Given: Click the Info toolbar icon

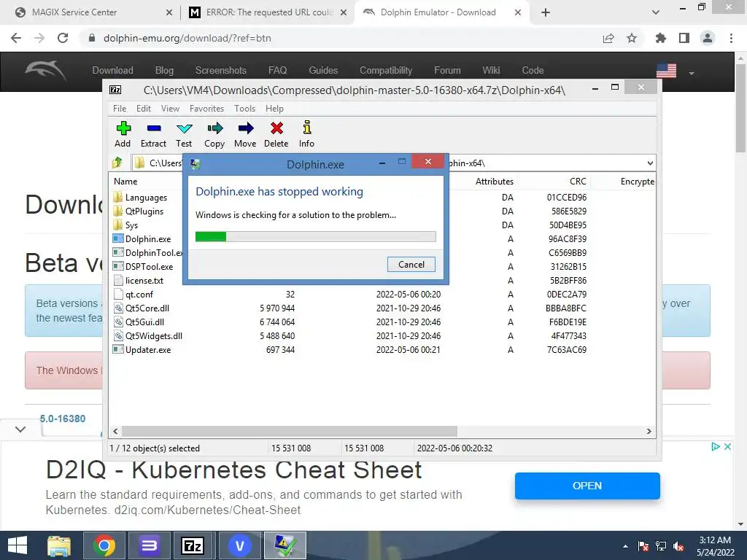Looking at the screenshot, I should 307,127.
